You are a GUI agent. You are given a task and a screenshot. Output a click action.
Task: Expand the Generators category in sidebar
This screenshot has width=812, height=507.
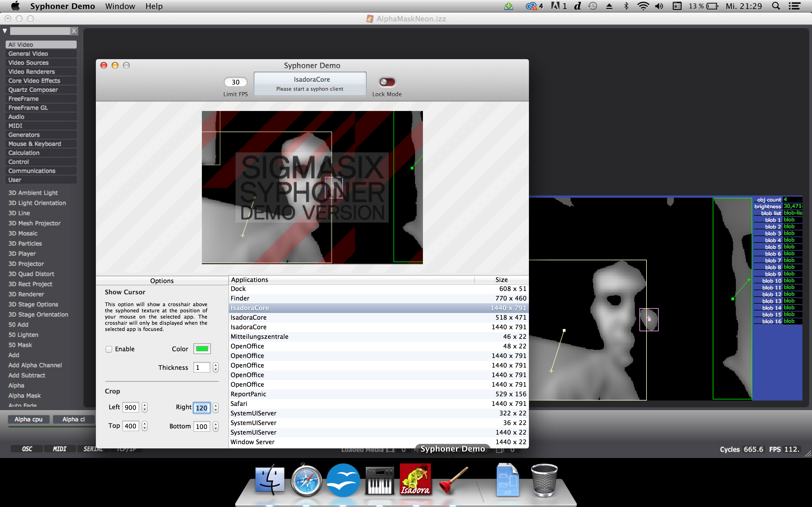point(23,134)
